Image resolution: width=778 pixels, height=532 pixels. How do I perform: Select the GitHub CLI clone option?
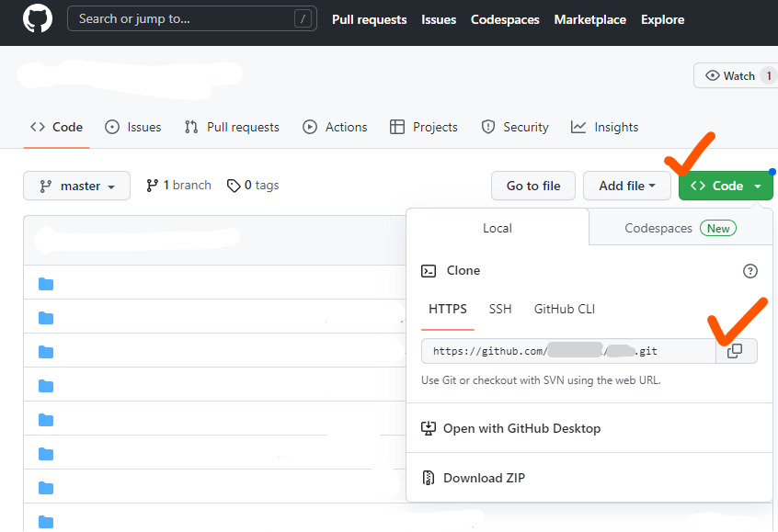pos(564,309)
